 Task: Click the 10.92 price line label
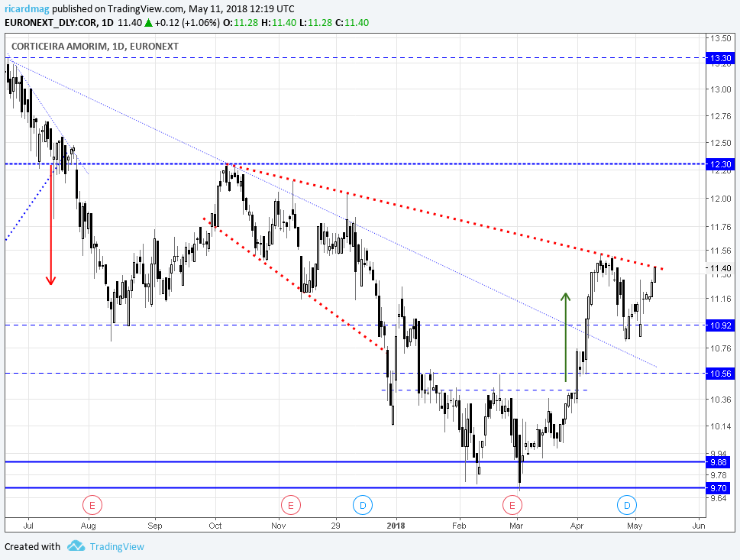pyautogui.click(x=721, y=325)
